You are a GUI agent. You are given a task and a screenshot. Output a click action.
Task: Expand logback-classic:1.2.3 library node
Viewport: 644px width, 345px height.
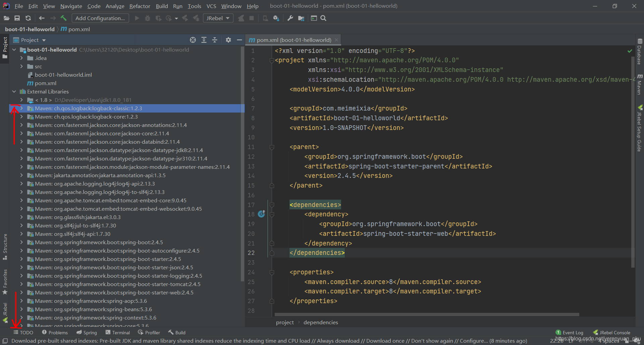pos(21,108)
